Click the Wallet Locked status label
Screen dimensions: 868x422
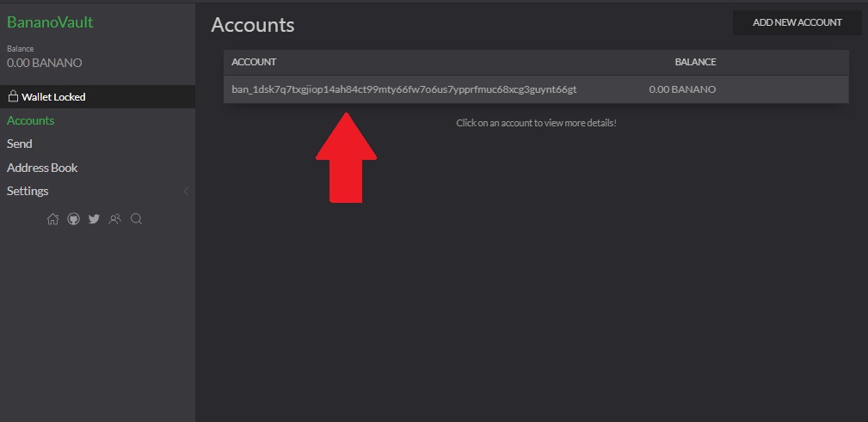[x=53, y=97]
